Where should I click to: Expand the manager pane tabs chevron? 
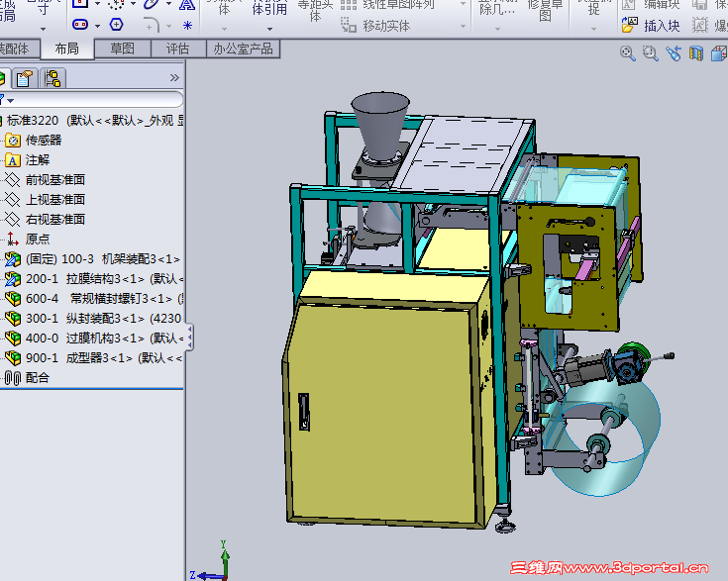coord(174,77)
